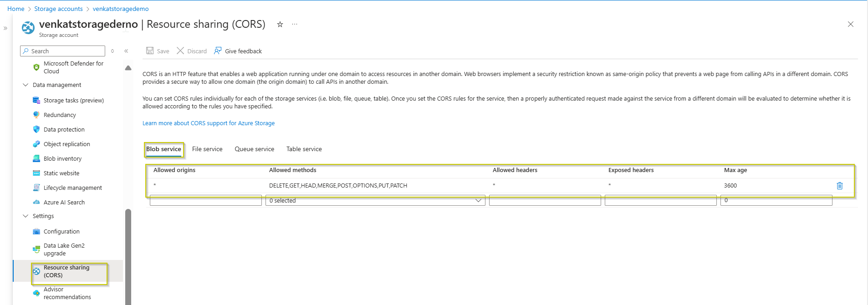Click the new Allowed origins input field
Viewport: 868px width, 305px height.
(x=206, y=200)
